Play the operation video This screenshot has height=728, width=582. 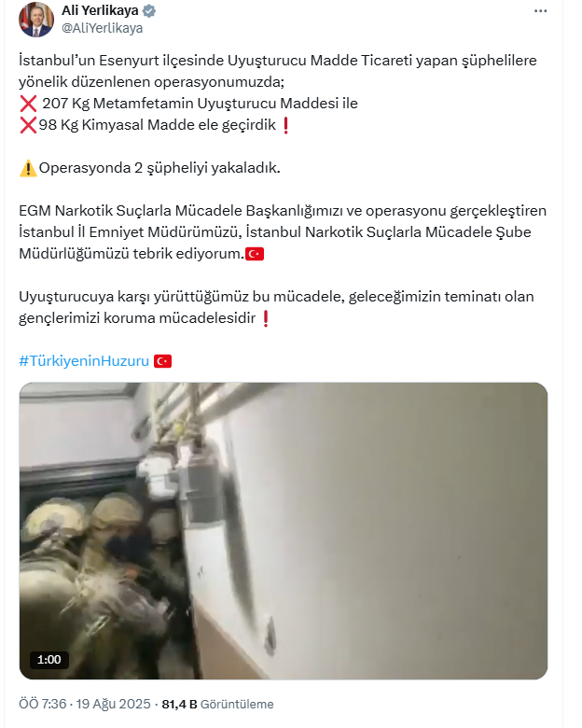pos(284,531)
